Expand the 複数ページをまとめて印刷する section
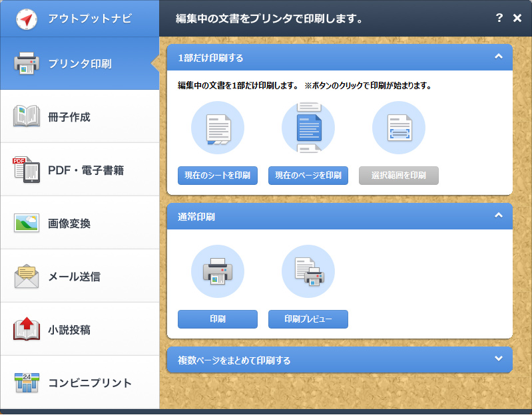Image resolution: width=532 pixels, height=415 pixels. 498,359
